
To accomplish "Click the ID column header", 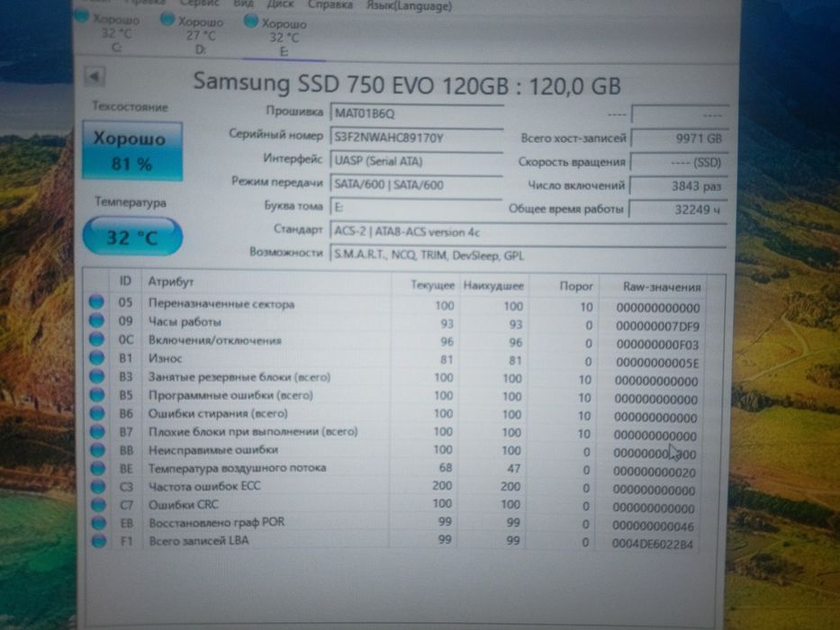I will 125,281.
